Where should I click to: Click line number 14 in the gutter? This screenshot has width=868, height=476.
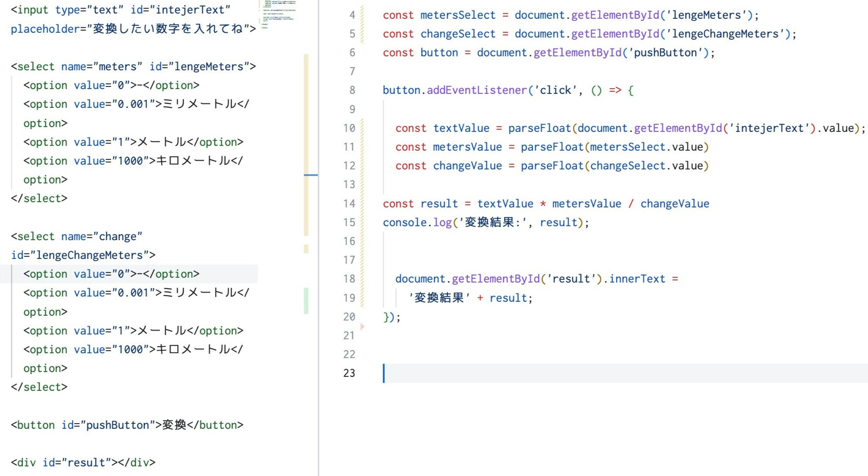[x=349, y=204]
